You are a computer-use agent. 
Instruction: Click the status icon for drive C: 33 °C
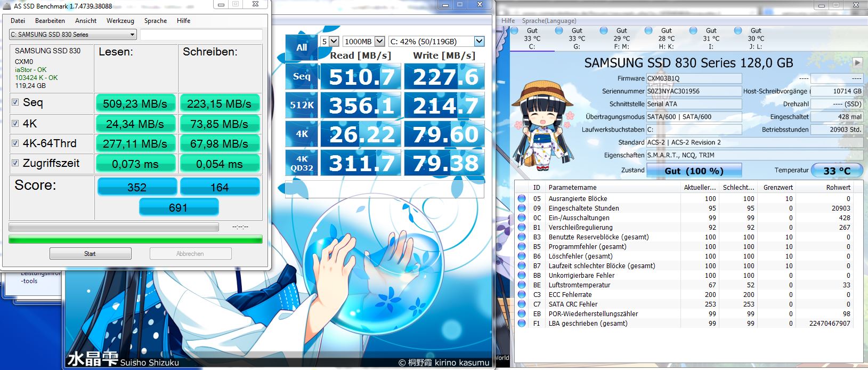click(x=514, y=30)
